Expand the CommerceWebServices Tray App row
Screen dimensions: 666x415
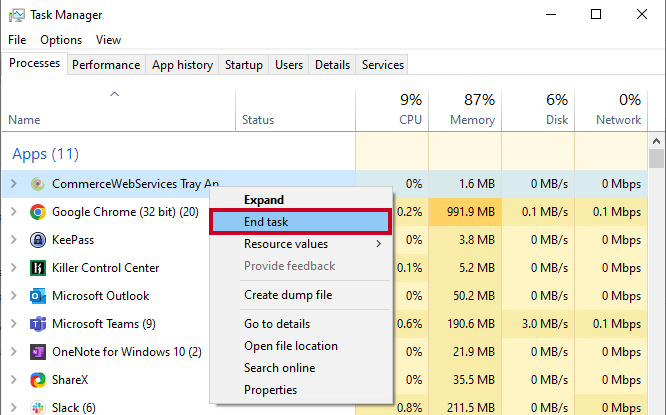(x=14, y=184)
